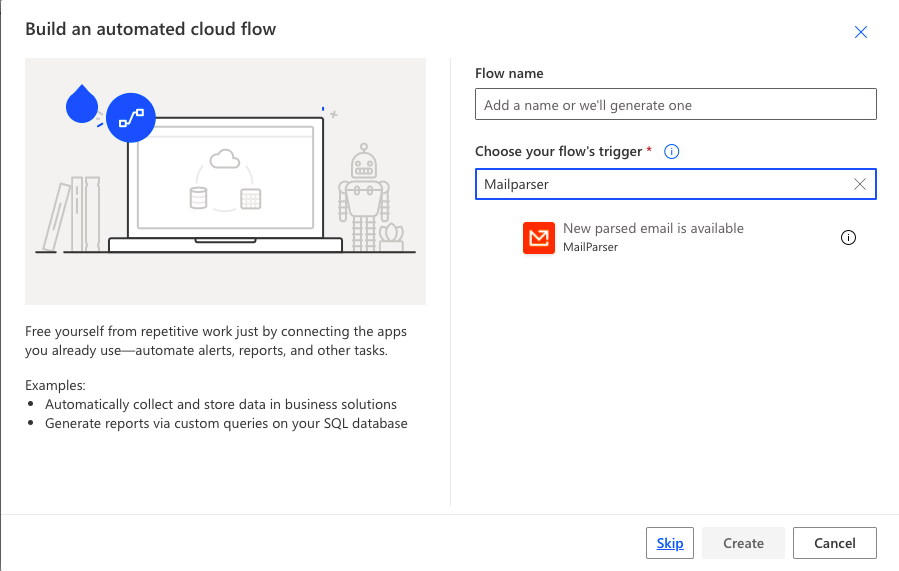Click the Choose your flow's trigger label
This screenshot has height=571, width=899.
pyautogui.click(x=558, y=151)
